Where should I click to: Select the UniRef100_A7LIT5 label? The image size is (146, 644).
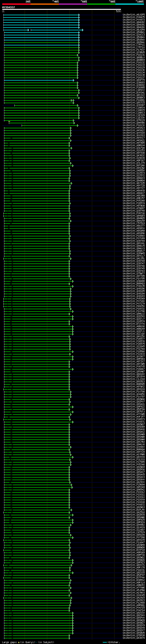point(133,163)
